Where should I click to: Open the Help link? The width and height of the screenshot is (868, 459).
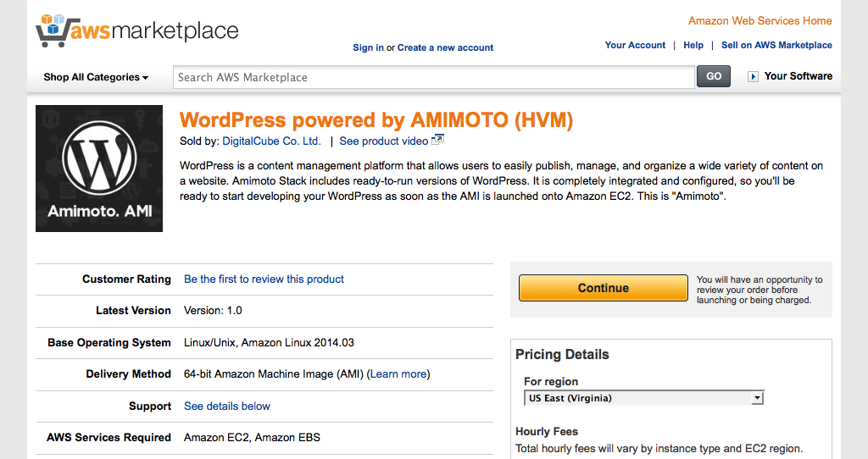[x=693, y=46]
